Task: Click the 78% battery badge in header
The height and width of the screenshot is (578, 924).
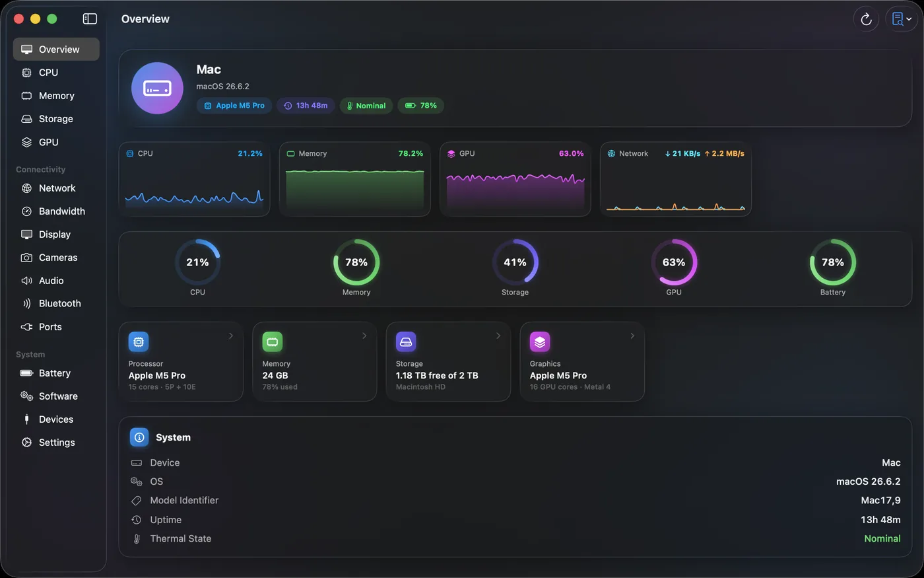Action: tap(420, 106)
